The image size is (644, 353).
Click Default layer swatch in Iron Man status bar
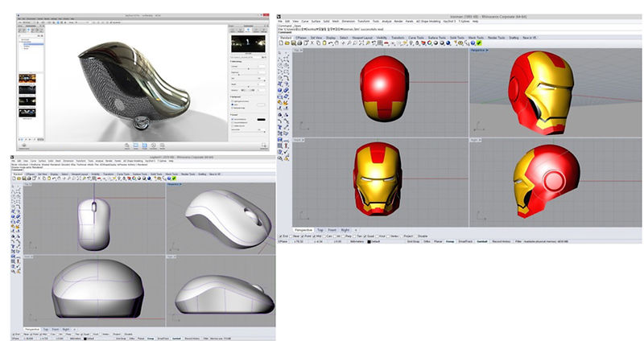pyautogui.click(x=369, y=241)
